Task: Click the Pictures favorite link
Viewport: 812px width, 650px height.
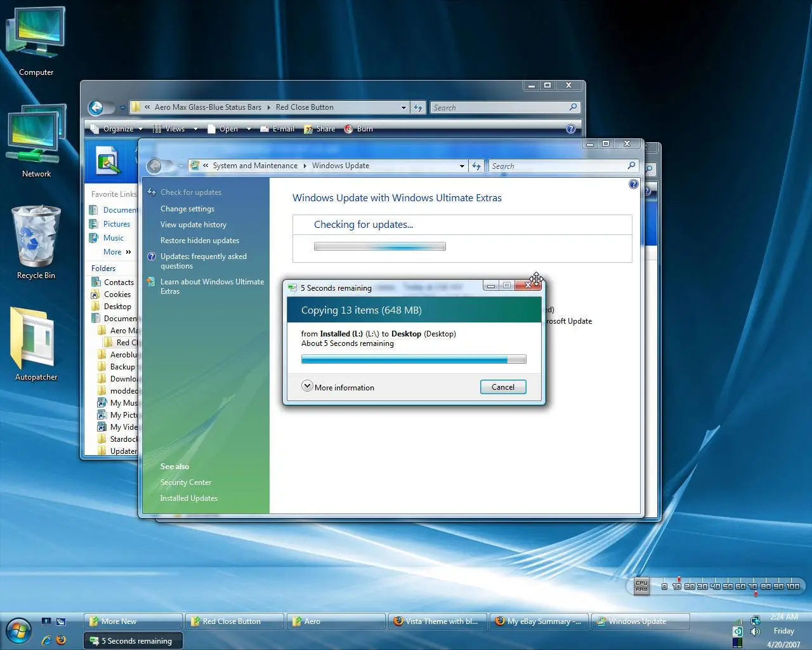Action: pyautogui.click(x=117, y=224)
